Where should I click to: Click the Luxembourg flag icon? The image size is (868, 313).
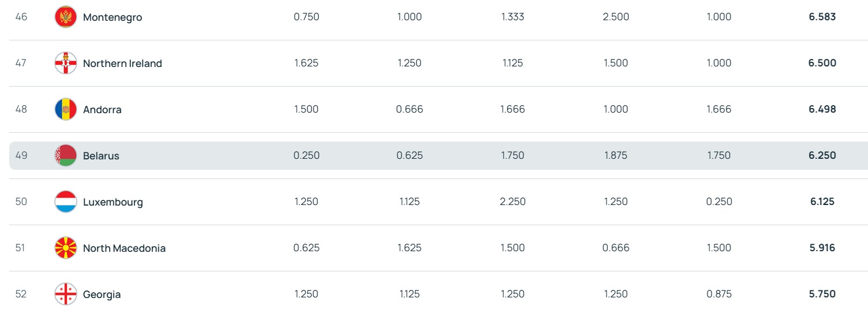pos(66,202)
